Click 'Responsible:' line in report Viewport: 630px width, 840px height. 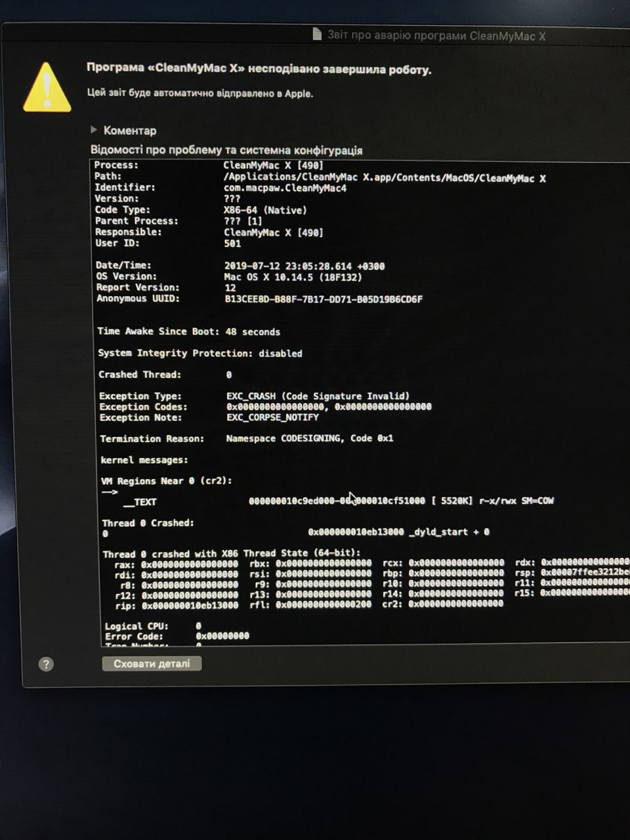coord(209,232)
